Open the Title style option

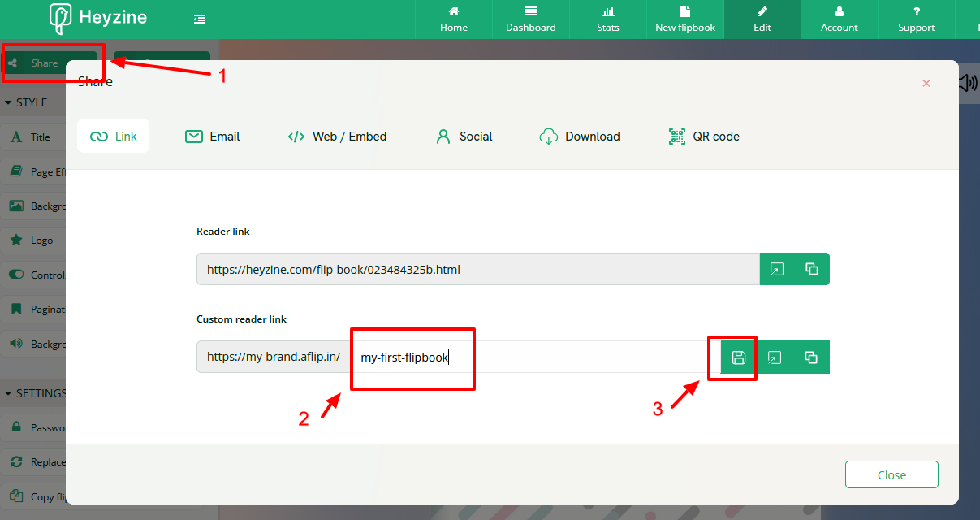[32, 137]
